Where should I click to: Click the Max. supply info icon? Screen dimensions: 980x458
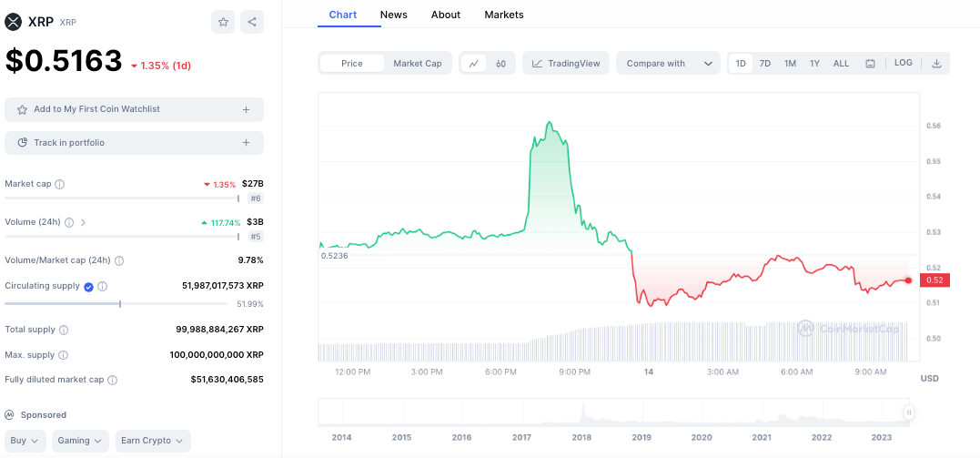pos(63,355)
